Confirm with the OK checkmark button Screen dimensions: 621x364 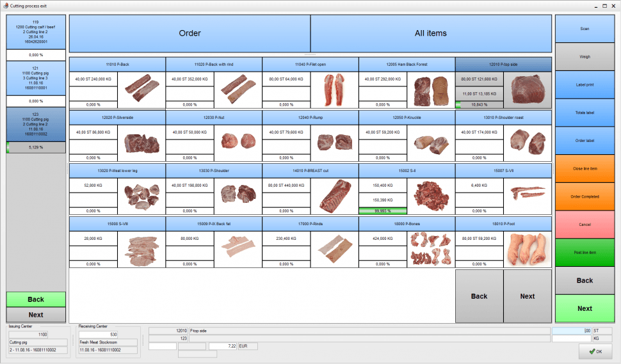(x=595, y=351)
